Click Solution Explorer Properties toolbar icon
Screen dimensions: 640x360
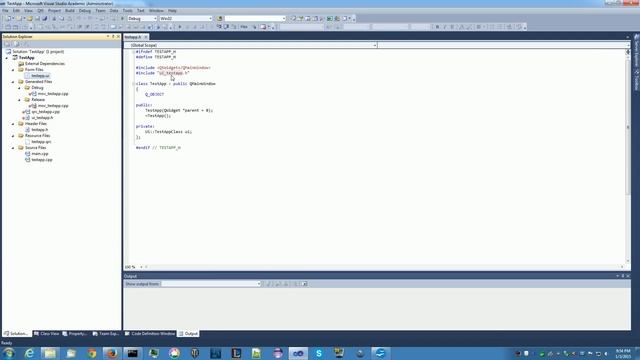coord(7,44)
